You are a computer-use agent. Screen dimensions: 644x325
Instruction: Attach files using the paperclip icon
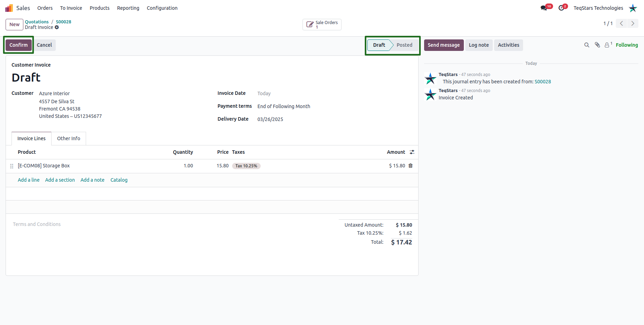coord(597,45)
